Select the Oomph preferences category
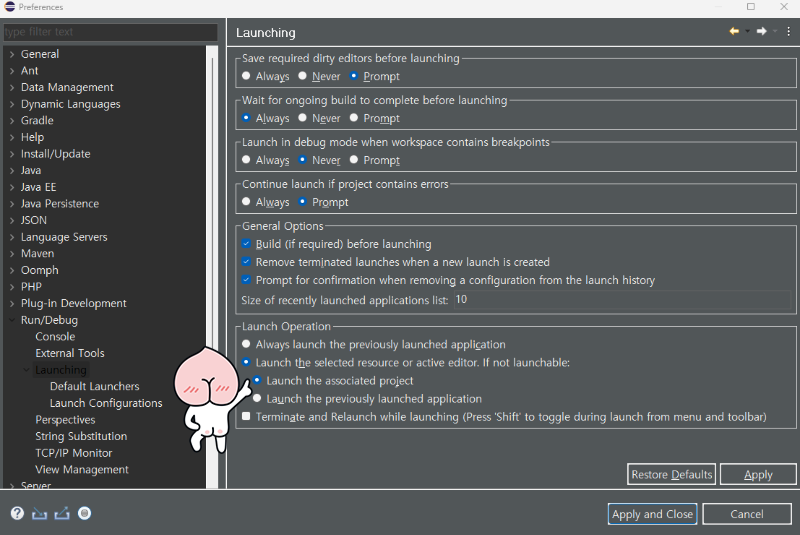 tap(40, 270)
